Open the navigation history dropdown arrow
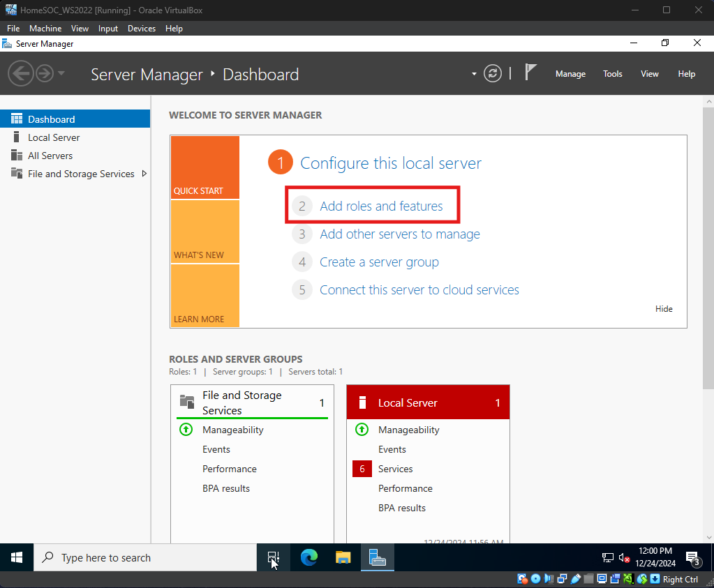Viewport: 714px width, 588px height. point(61,74)
